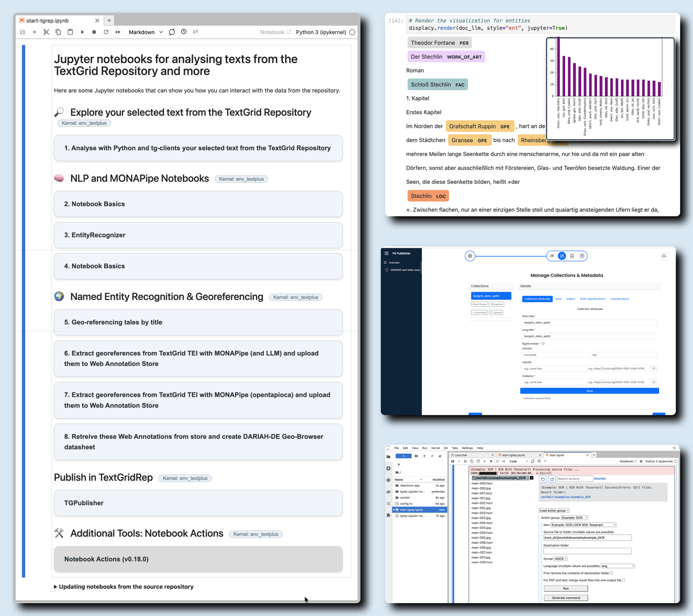Save the start-tgrep notebook with the disk icon

pyautogui.click(x=22, y=32)
